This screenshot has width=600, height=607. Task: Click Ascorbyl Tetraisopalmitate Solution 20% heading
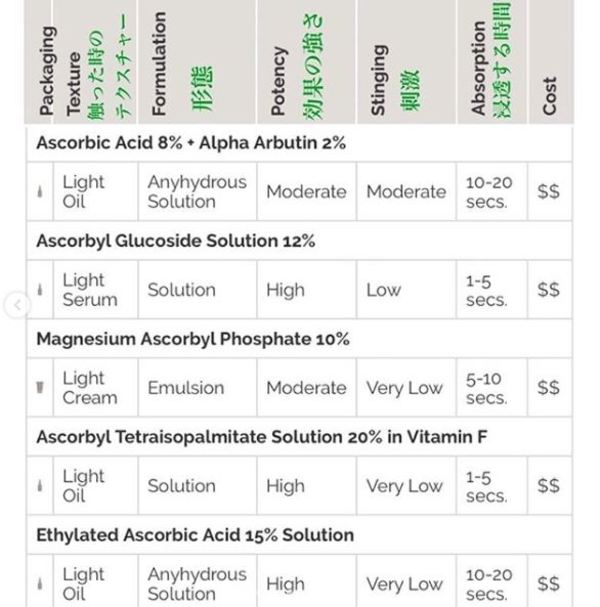click(x=261, y=437)
